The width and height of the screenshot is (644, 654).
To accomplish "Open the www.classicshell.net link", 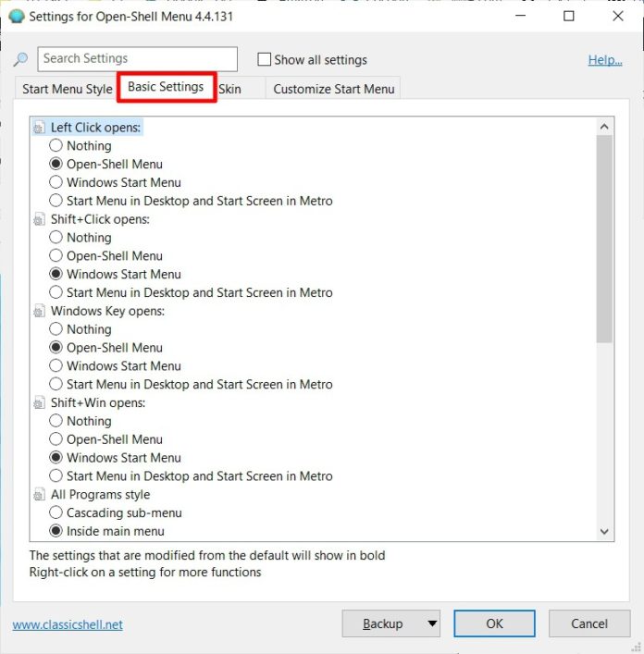I will click(x=68, y=624).
